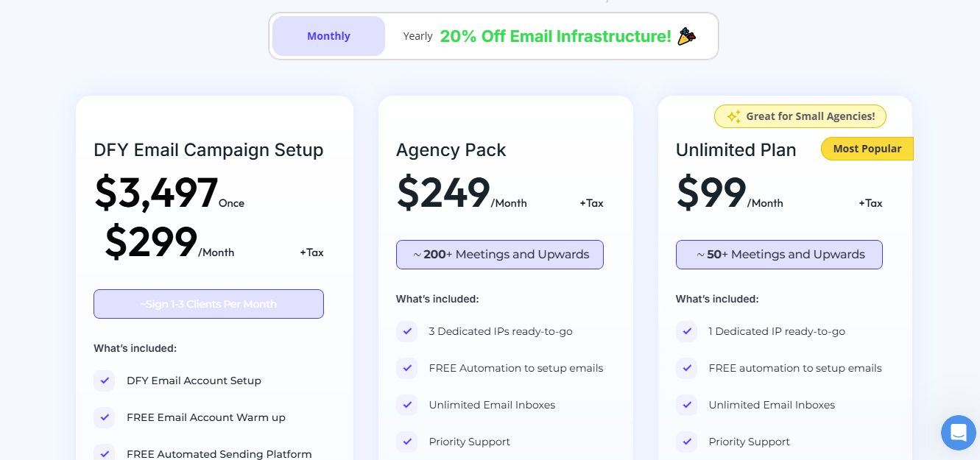This screenshot has height=460, width=980.
Task: Click the Great for Small Agencies badge
Action: click(x=800, y=116)
